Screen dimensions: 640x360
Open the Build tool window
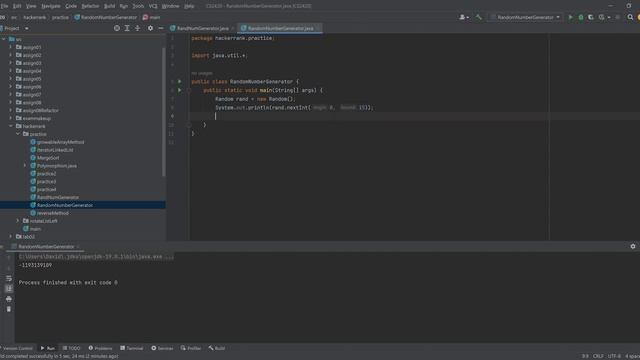217,348
